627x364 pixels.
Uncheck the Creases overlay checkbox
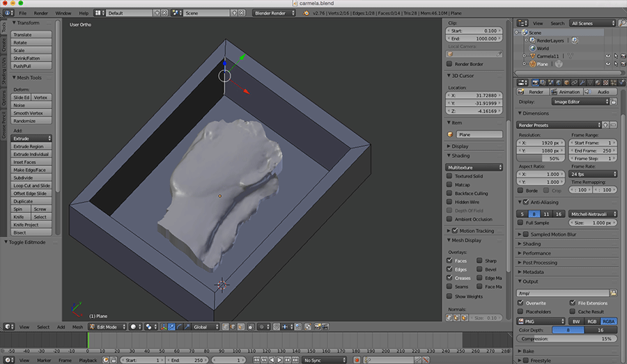(449, 278)
